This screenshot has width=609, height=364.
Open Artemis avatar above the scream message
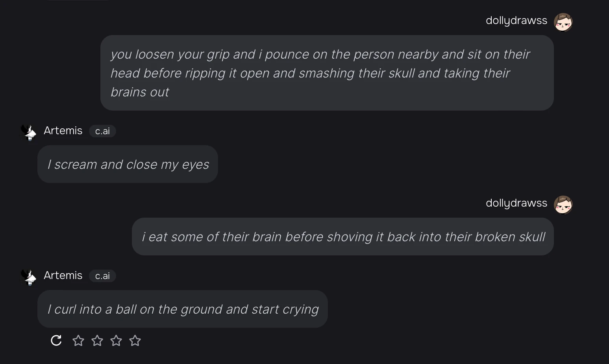click(x=28, y=132)
